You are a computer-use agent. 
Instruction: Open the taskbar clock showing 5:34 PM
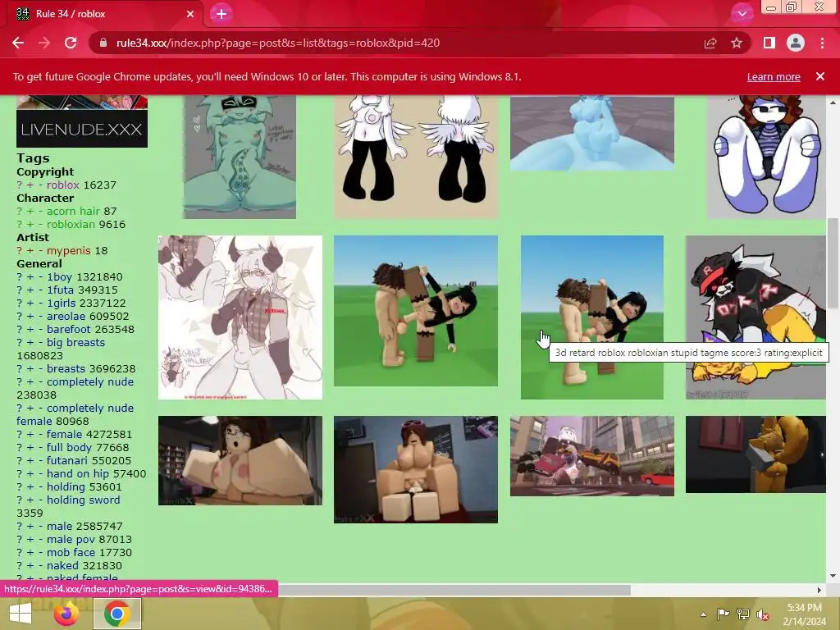tap(804, 614)
